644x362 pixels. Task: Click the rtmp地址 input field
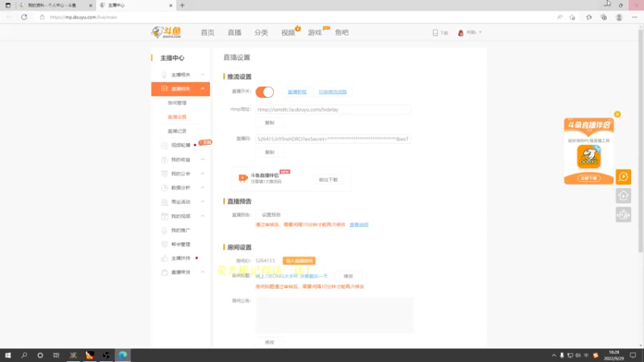[333, 109]
